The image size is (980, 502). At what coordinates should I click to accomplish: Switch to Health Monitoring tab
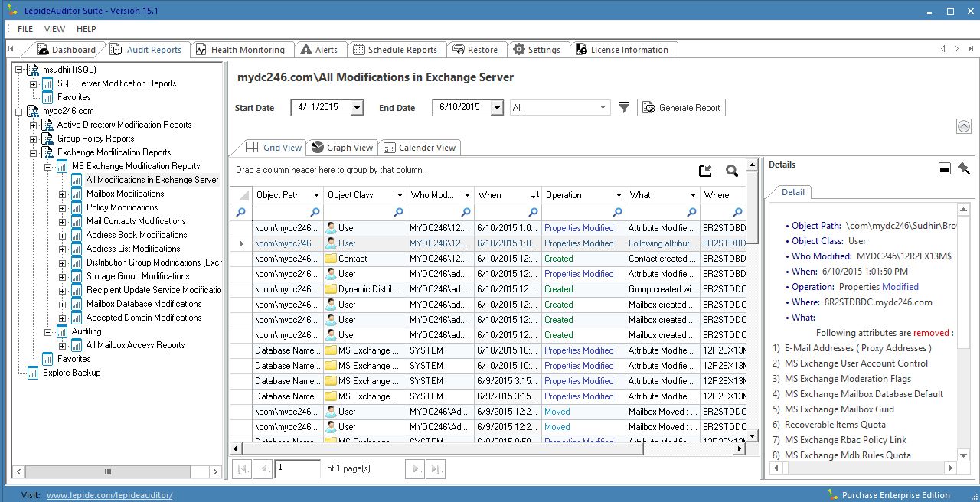240,50
